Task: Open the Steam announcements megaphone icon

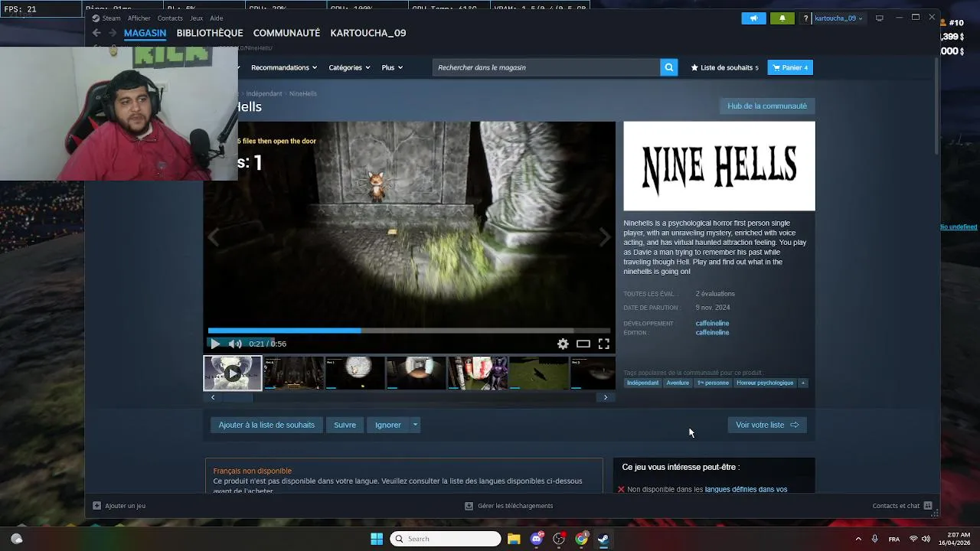Action: (x=753, y=18)
